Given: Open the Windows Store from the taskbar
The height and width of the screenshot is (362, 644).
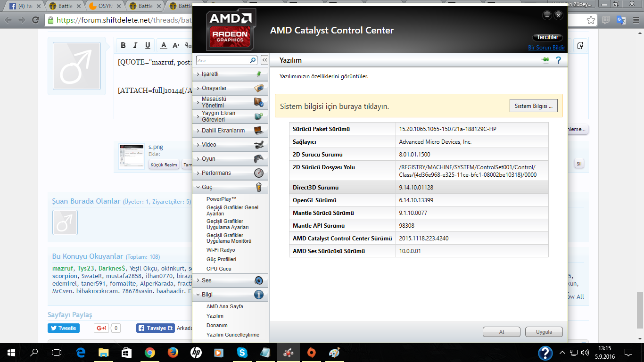Looking at the screenshot, I should click(x=126, y=352).
